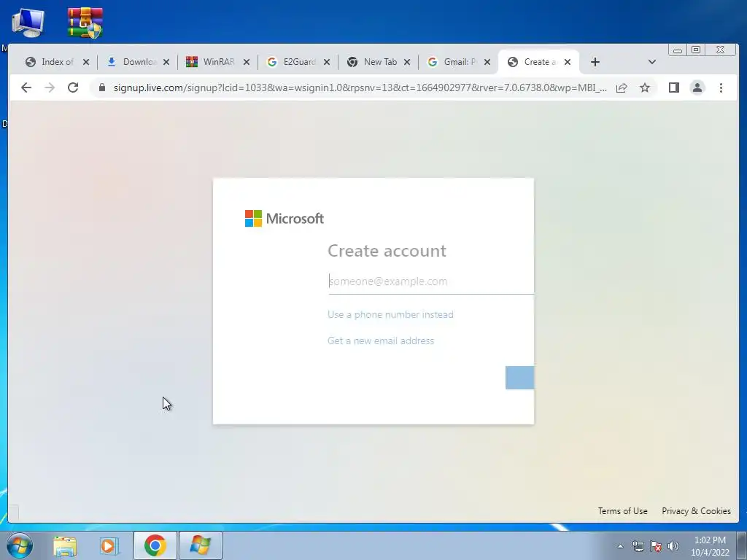747x560 pixels.
Task: Click the grayed forward navigation arrow
Action: tap(50, 87)
